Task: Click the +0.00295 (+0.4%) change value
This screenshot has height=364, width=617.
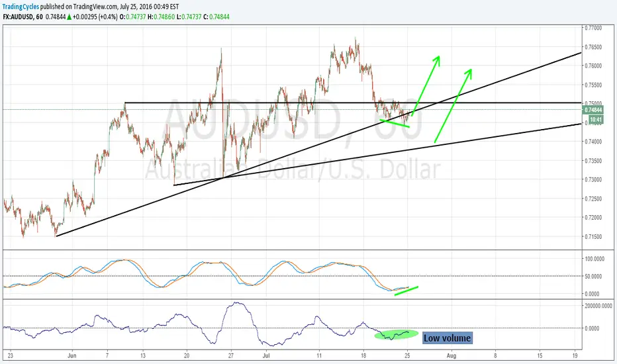Action: (95, 17)
